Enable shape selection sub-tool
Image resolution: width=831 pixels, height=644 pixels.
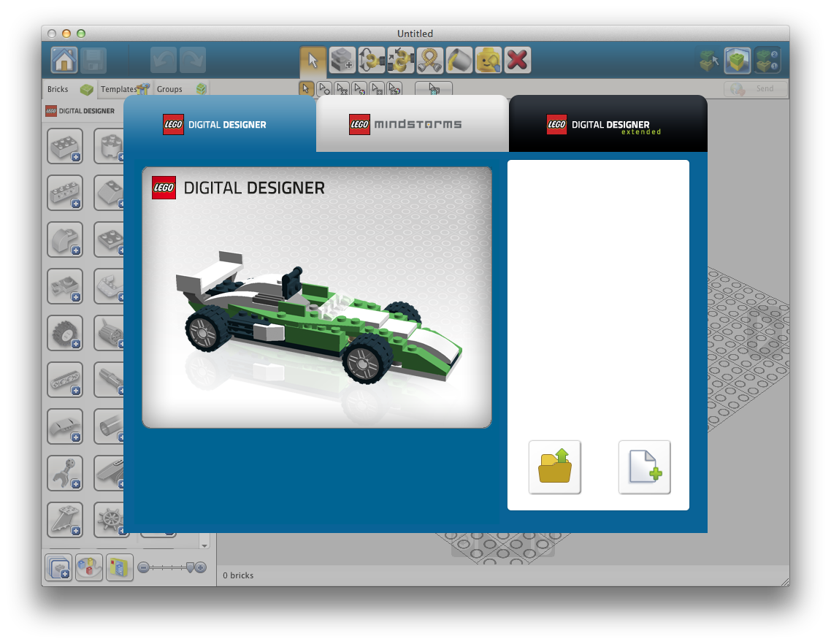[377, 88]
